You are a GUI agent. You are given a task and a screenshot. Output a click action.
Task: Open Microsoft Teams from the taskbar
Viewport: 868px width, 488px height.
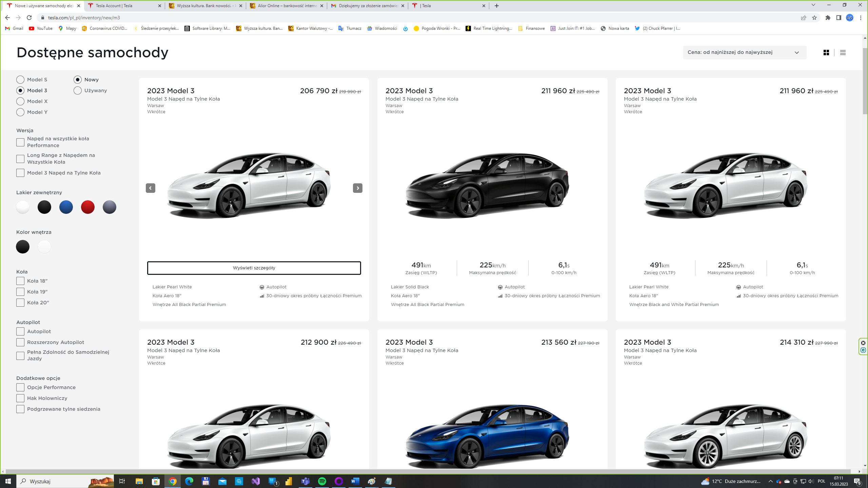[x=305, y=481]
